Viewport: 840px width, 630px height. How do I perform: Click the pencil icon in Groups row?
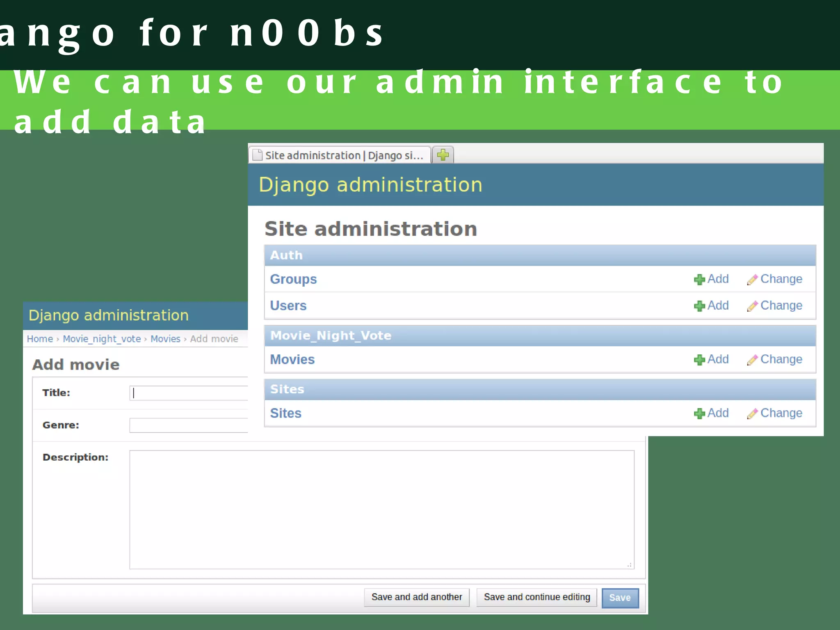pyautogui.click(x=752, y=280)
